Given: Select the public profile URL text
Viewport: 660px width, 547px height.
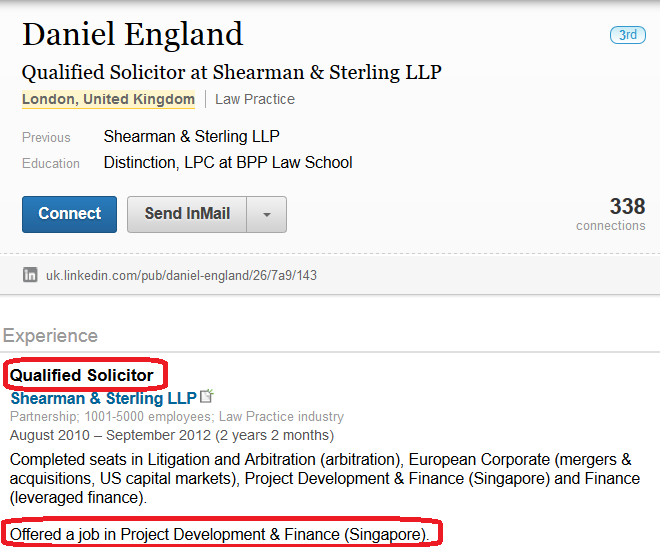Looking at the screenshot, I should (x=181, y=275).
